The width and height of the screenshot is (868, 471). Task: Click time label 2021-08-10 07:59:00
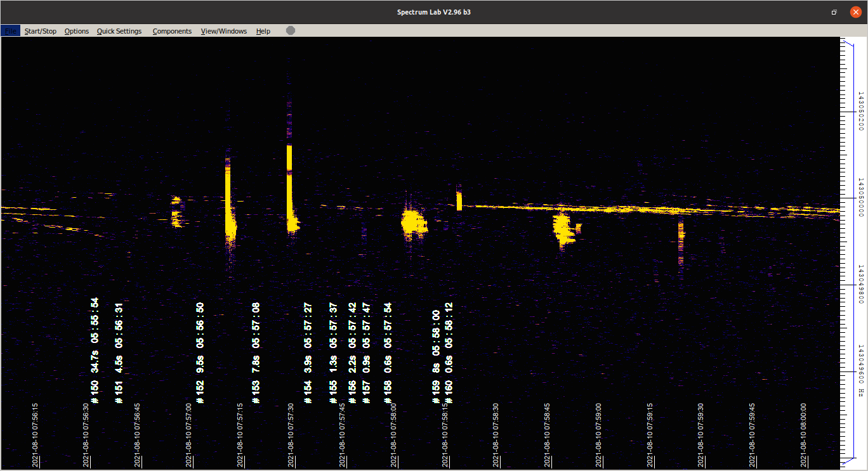click(x=598, y=435)
